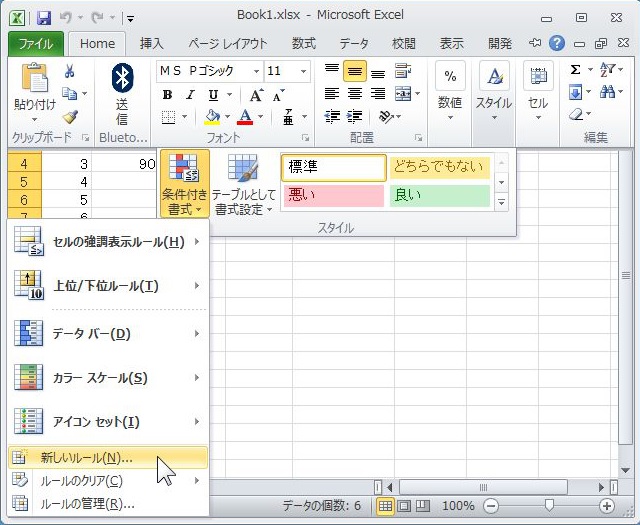The height and width of the screenshot is (525, 640).
Task: Toggle bottom vertical alignment
Action: [378, 73]
